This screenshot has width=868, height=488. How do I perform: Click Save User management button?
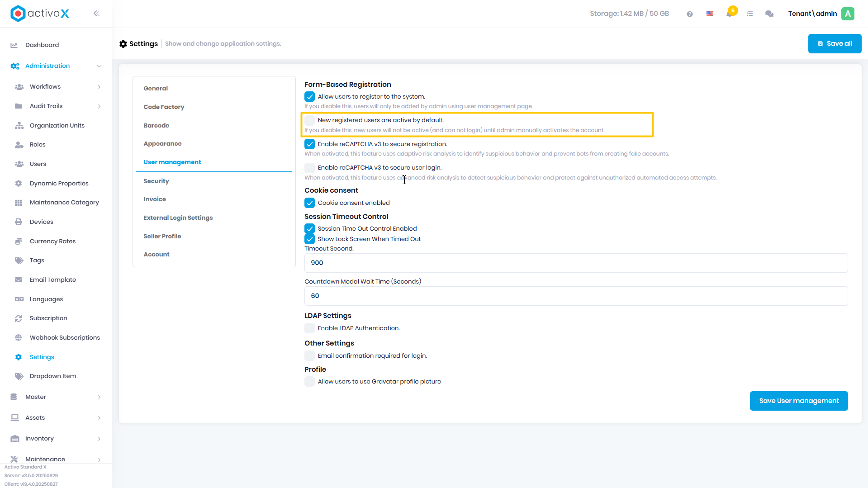tap(798, 401)
